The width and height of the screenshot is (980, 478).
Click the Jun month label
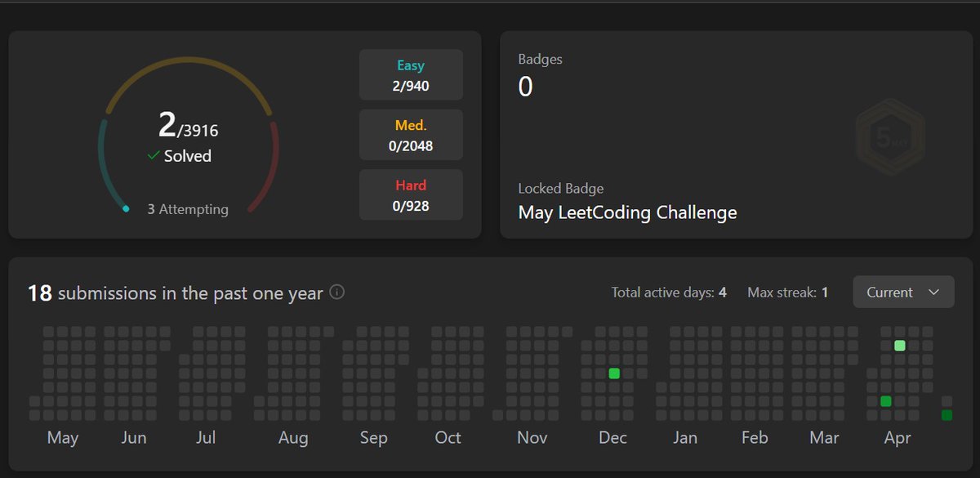134,438
